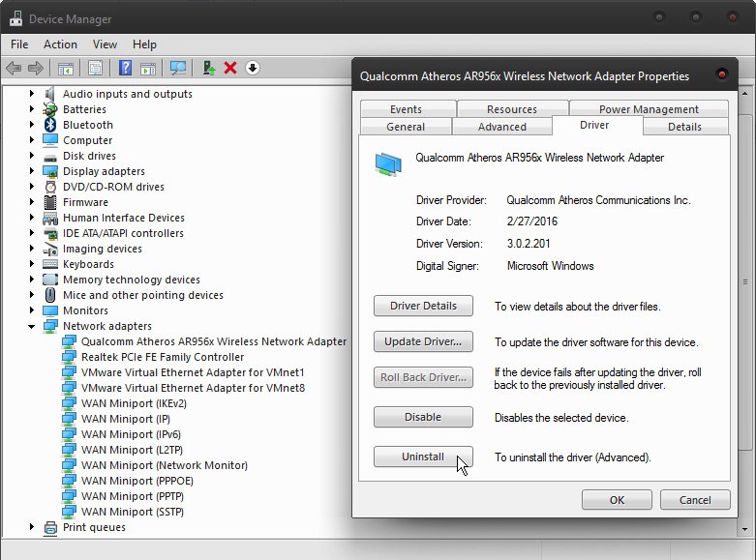Click Update driver software toolbar icon
The image size is (756, 560).
[x=209, y=68]
